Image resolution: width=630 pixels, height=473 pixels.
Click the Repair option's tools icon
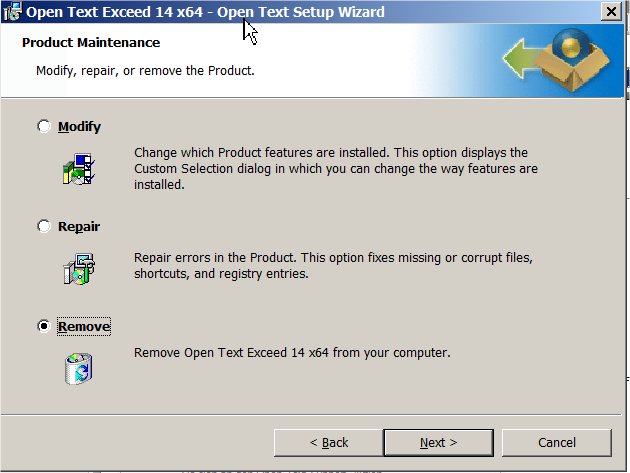click(78, 270)
